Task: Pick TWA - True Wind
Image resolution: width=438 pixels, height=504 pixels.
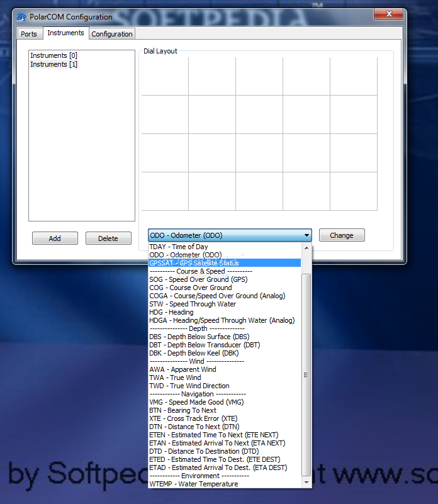Action: coord(225,378)
